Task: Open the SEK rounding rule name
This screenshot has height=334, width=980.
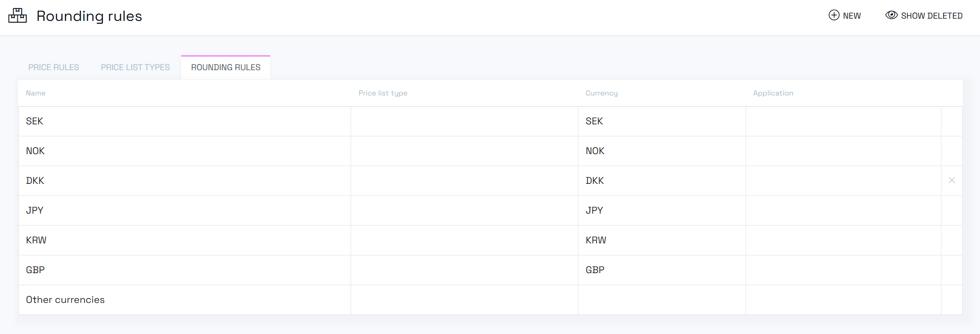Action: [35, 121]
